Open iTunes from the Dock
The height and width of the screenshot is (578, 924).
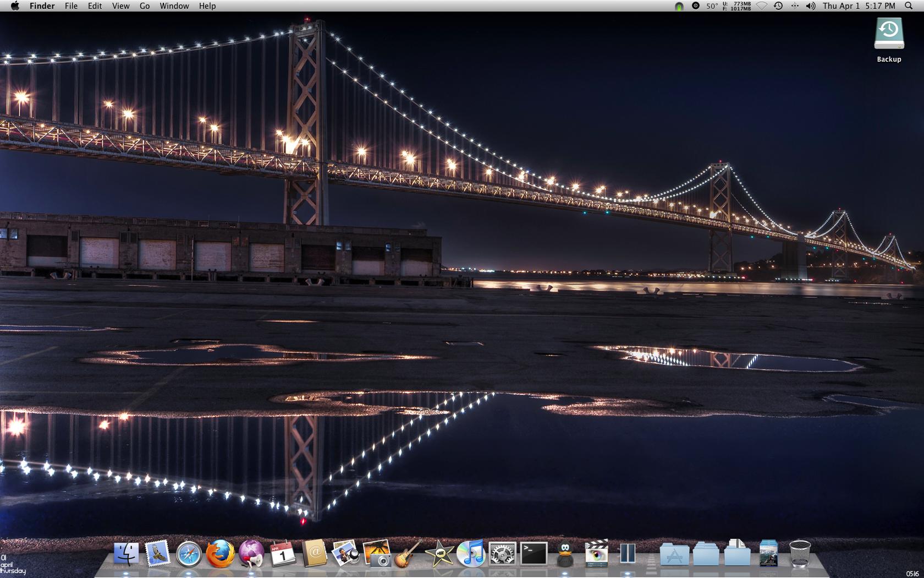pyautogui.click(x=471, y=553)
